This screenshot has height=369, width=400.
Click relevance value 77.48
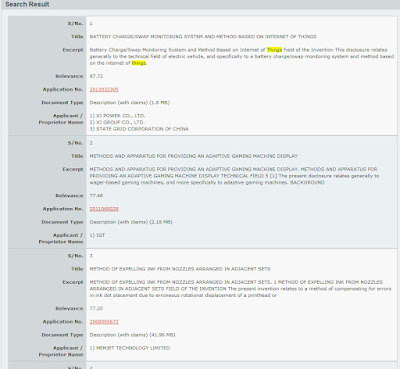coord(96,196)
